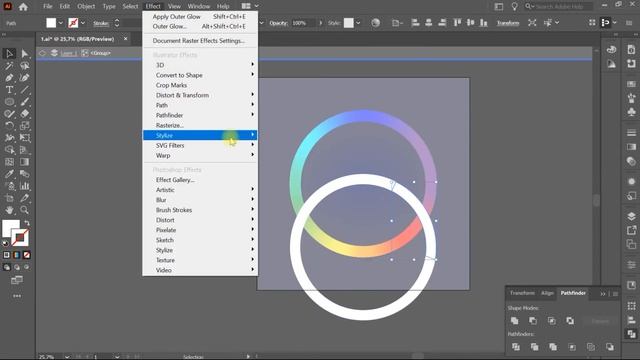The image size is (640, 360).
Task: Open Distort & Transform submenu
Action: 200,95
